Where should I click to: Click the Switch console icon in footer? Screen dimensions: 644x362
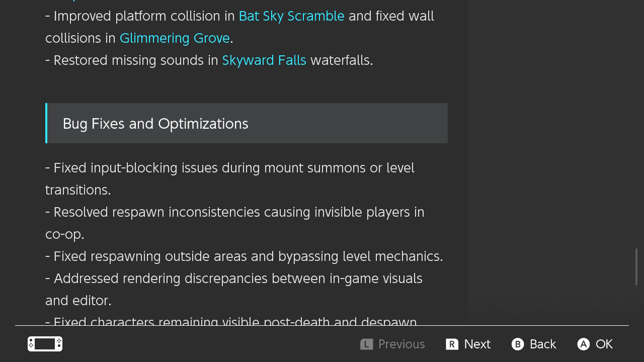(45, 344)
